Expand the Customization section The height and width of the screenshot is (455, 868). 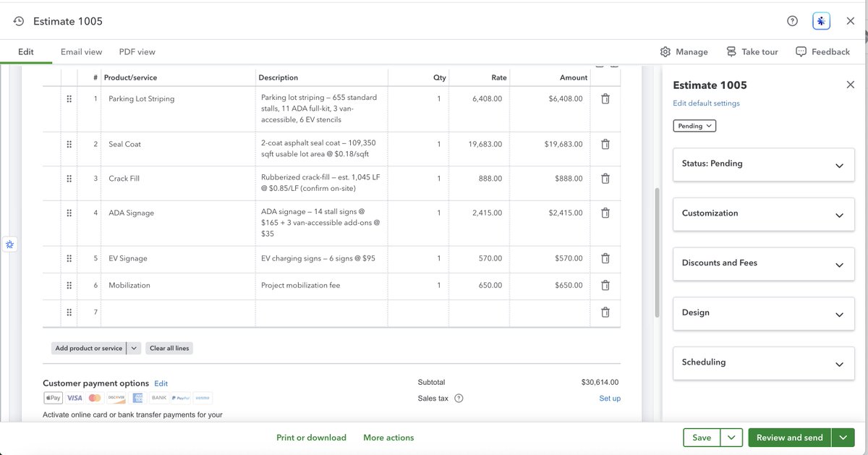pos(763,213)
